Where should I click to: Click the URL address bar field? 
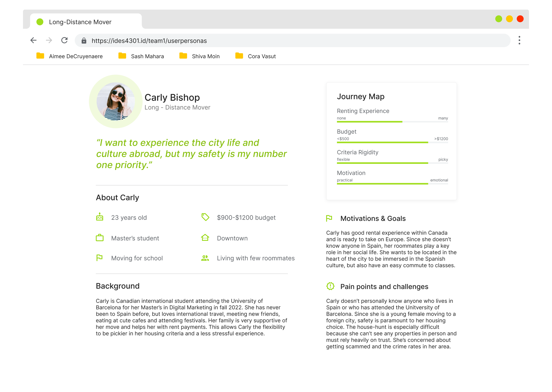point(292,40)
